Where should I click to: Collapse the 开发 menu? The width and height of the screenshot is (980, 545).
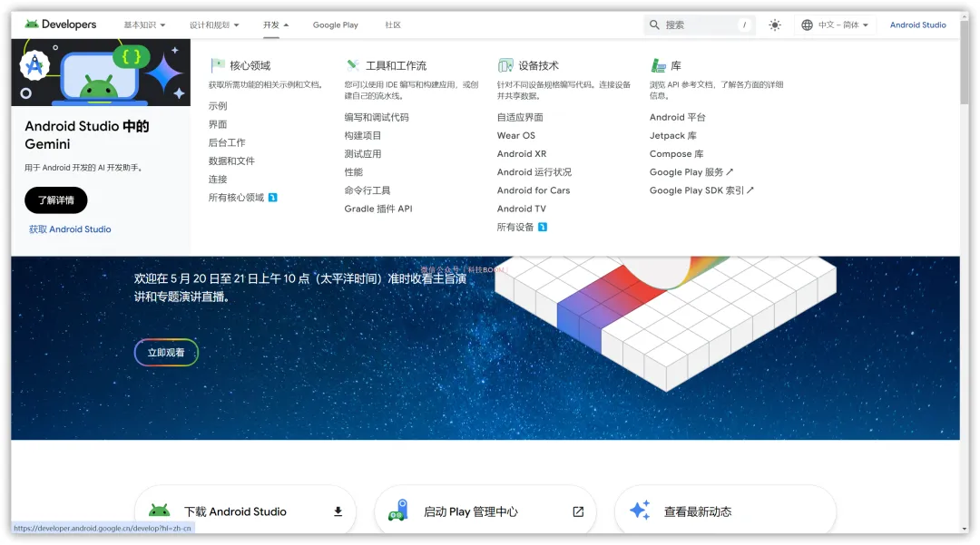[x=276, y=25]
